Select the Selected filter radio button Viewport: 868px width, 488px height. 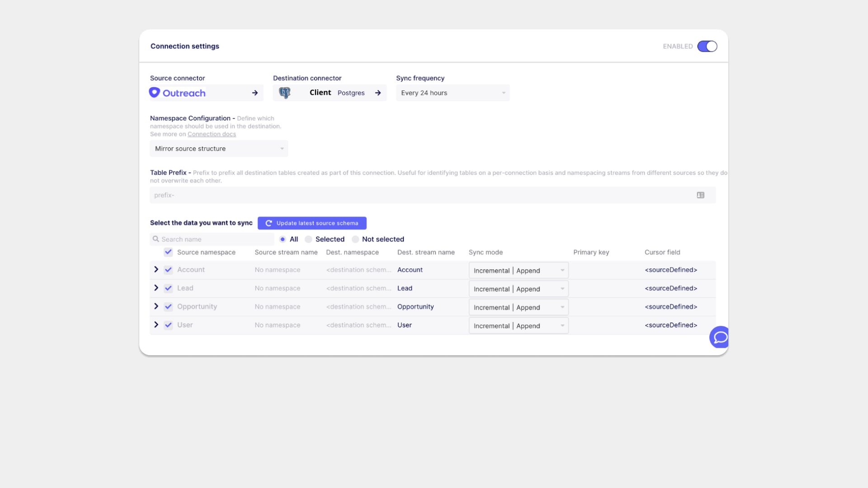[x=308, y=239]
